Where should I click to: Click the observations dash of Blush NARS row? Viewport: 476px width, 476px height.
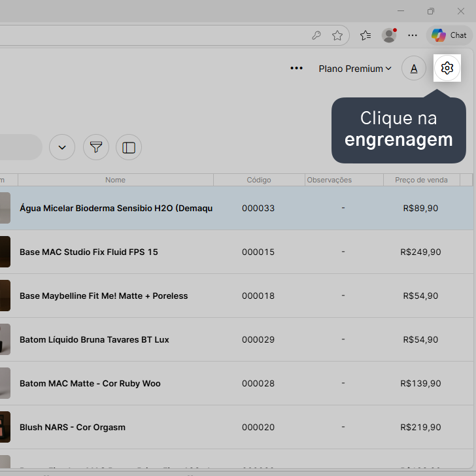click(343, 427)
